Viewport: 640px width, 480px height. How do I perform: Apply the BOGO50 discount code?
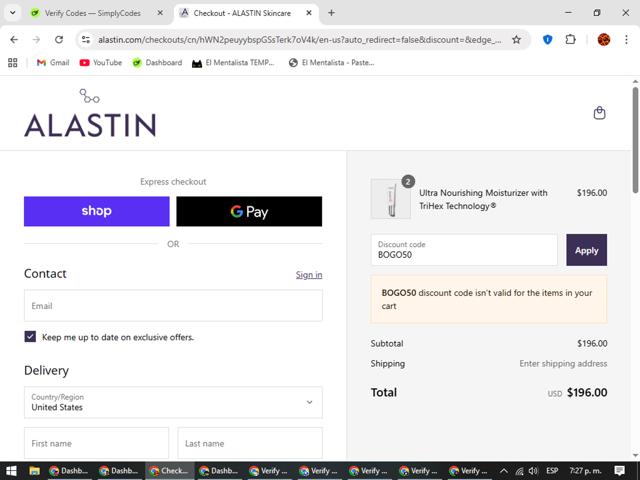click(x=587, y=250)
